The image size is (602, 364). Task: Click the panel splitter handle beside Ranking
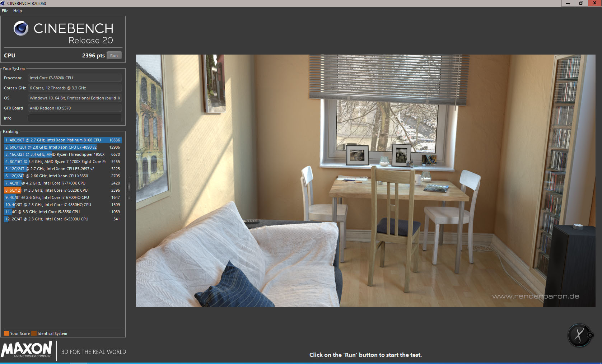tap(129, 188)
